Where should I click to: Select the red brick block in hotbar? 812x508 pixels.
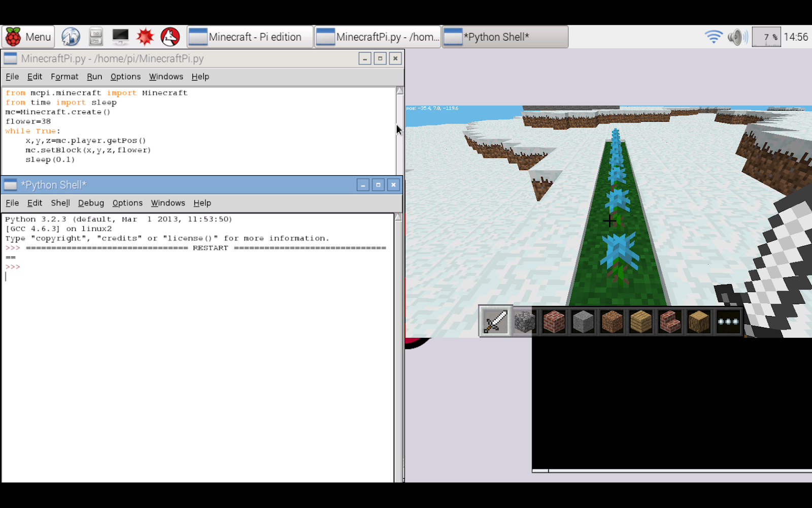(x=554, y=322)
